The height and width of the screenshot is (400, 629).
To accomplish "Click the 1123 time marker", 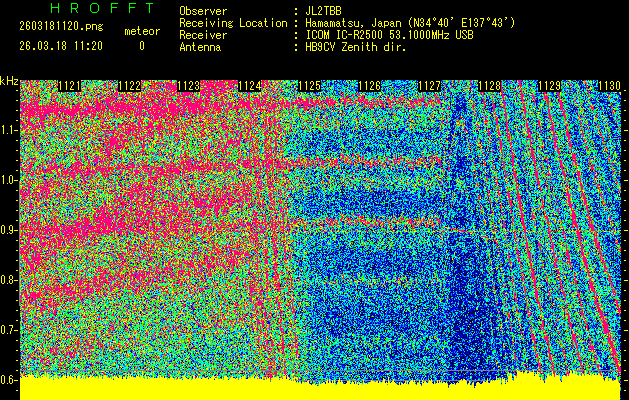I will 190,87.
